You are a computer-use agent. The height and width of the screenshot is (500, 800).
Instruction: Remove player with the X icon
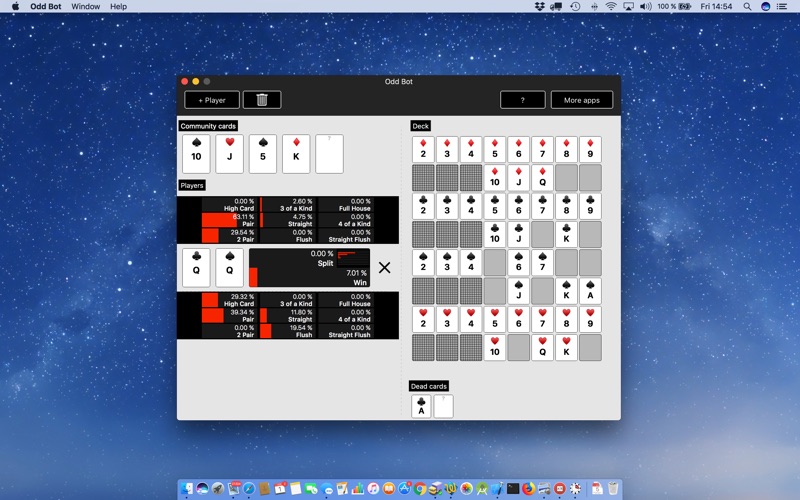click(384, 267)
